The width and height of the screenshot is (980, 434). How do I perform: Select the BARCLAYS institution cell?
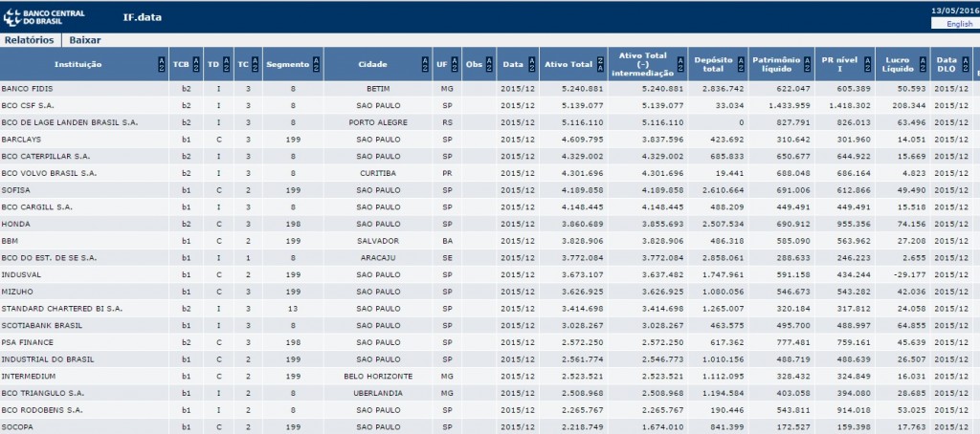[x=21, y=139]
